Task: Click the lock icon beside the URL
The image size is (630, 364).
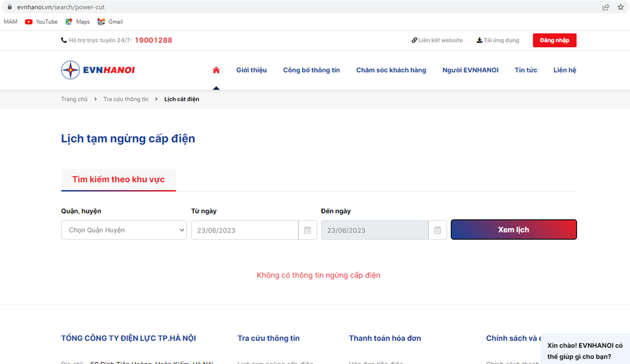Action: [10, 7]
